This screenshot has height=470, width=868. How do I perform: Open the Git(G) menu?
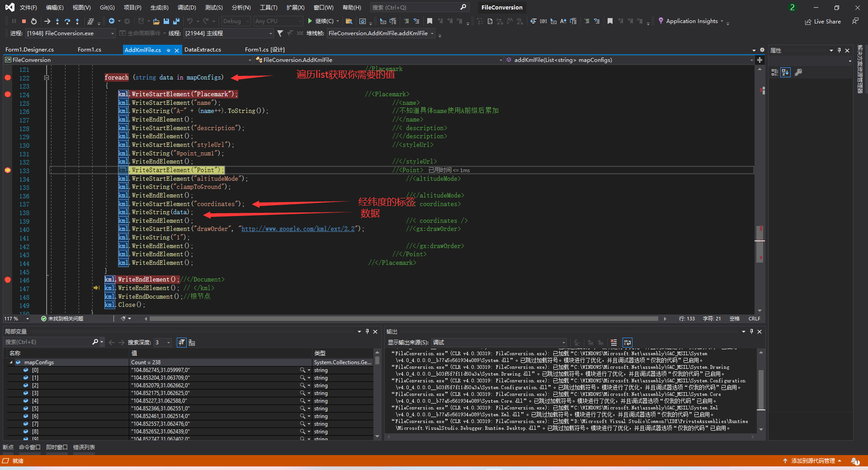107,7
